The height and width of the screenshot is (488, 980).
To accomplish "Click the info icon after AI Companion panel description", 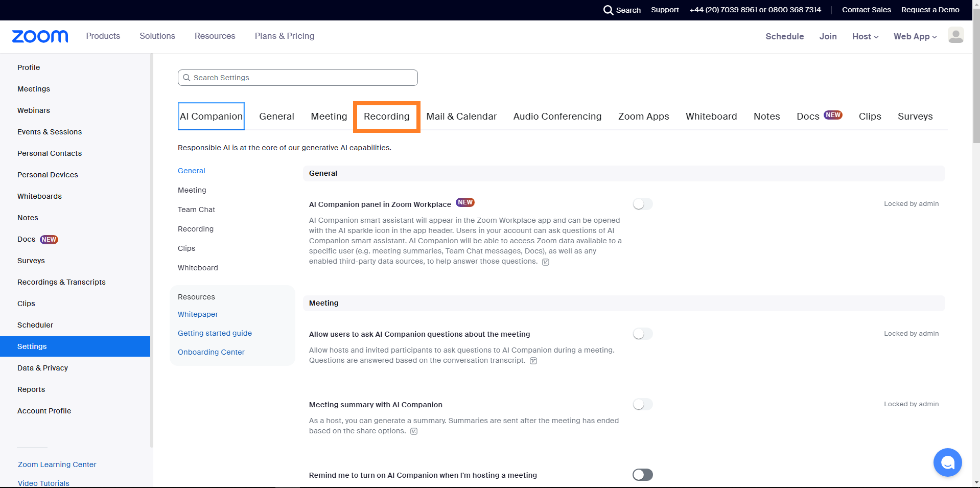I will (x=546, y=262).
